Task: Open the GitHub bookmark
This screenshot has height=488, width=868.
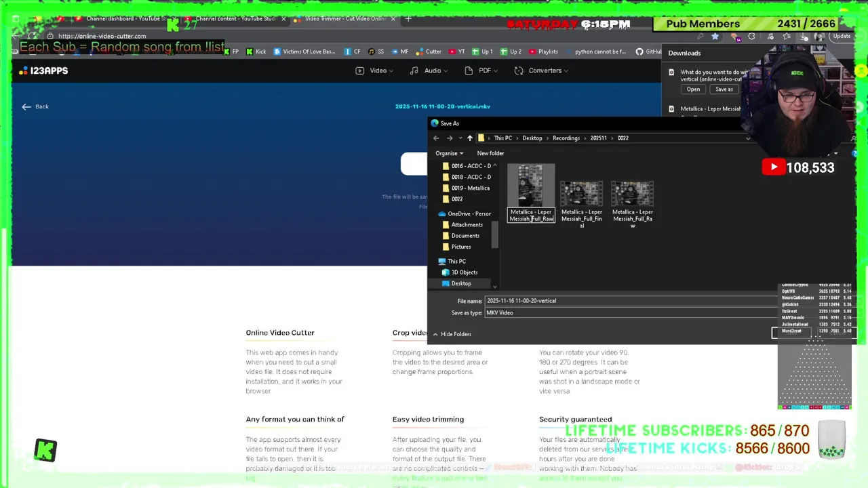Action: click(648, 52)
